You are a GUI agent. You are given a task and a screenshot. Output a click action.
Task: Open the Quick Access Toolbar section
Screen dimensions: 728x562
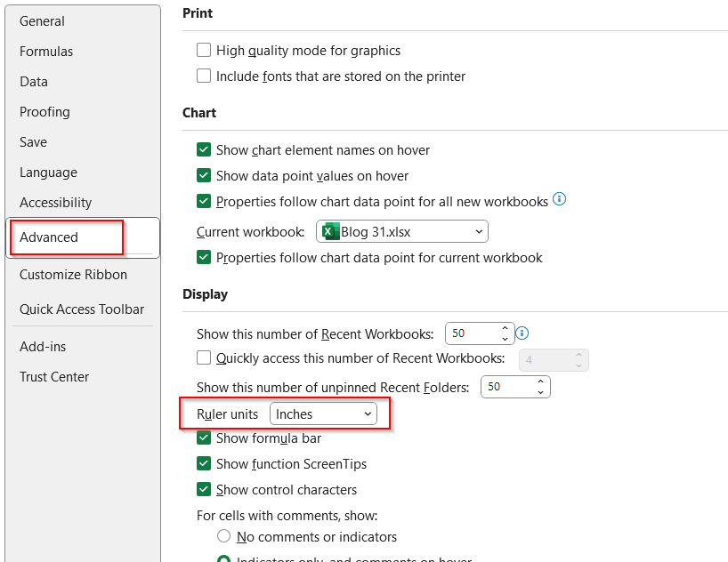click(82, 309)
